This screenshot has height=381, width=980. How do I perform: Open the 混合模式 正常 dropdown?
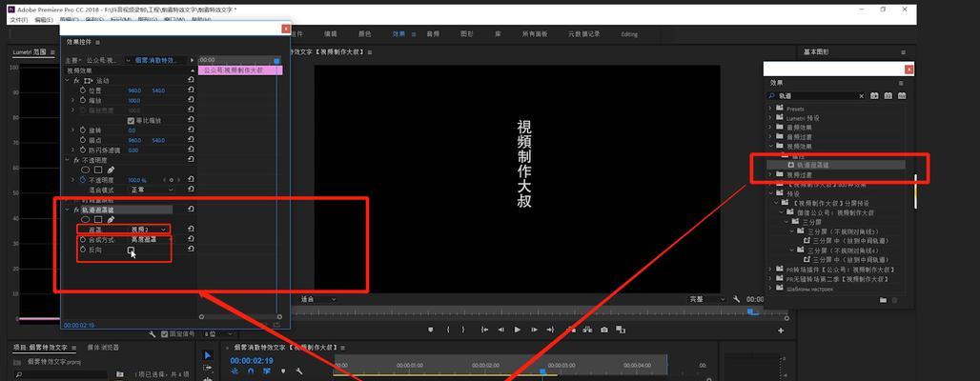pos(152,190)
